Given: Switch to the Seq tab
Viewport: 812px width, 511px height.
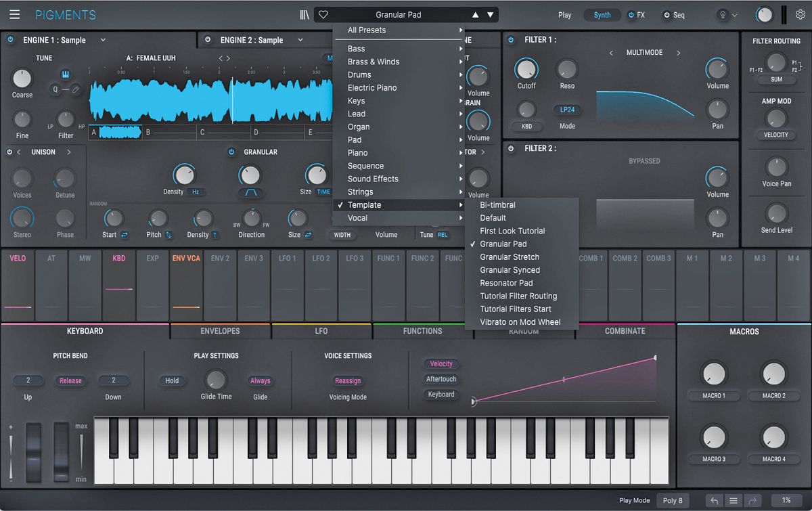Looking at the screenshot, I should click(677, 14).
